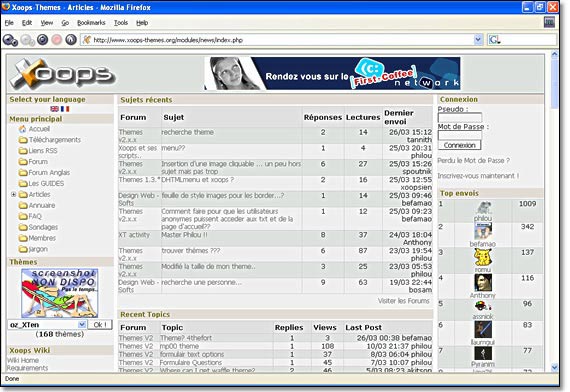Click the Back navigation button
This screenshot has width=570, height=392.
pyautogui.click(x=10, y=40)
